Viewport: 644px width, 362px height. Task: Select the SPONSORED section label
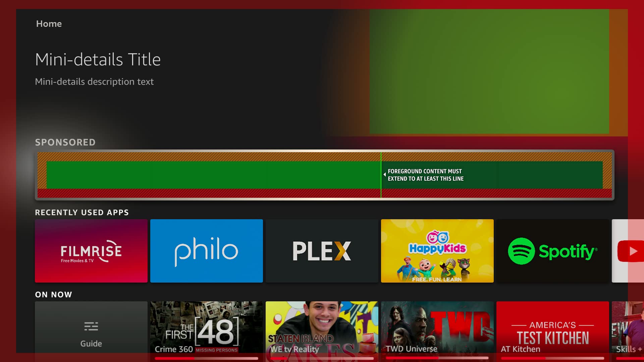tap(65, 142)
